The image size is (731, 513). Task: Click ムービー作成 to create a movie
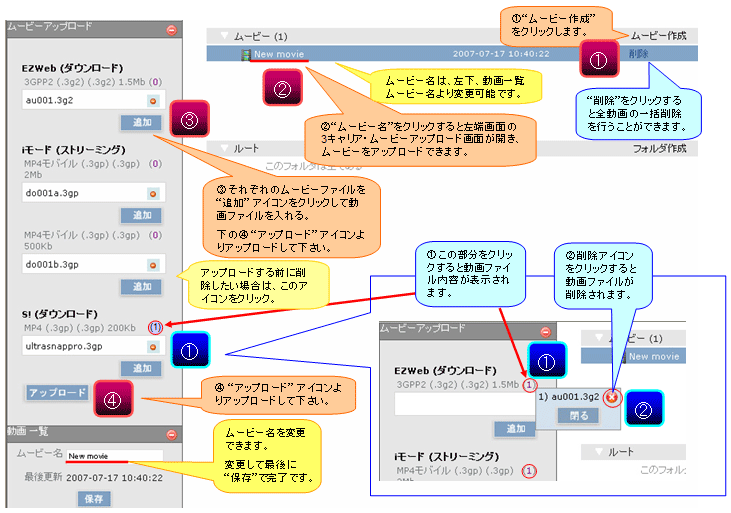(658, 36)
